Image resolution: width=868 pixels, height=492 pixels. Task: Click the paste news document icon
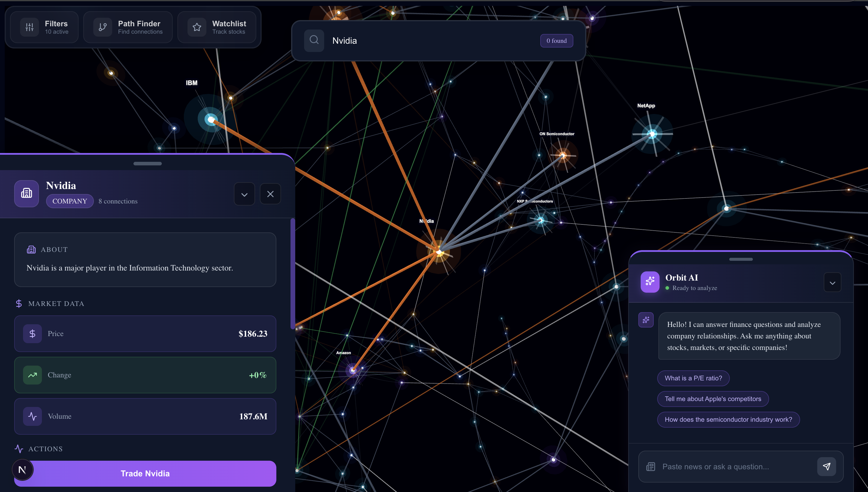[x=650, y=467]
